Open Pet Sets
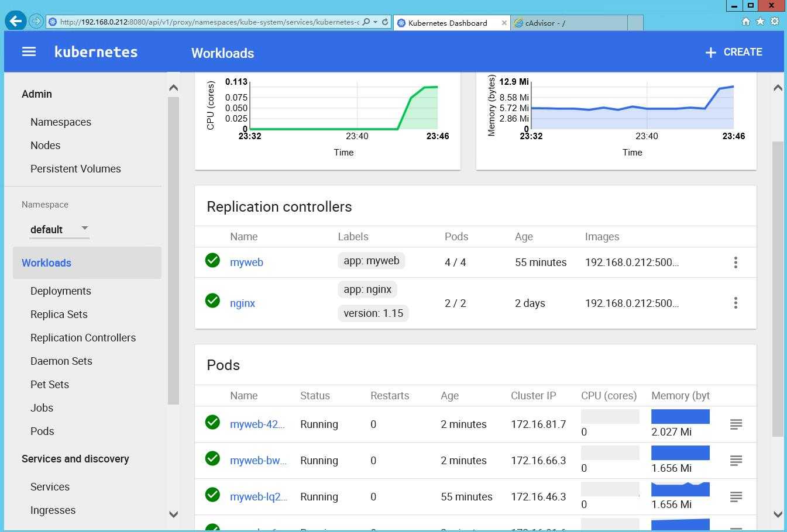 click(x=50, y=385)
